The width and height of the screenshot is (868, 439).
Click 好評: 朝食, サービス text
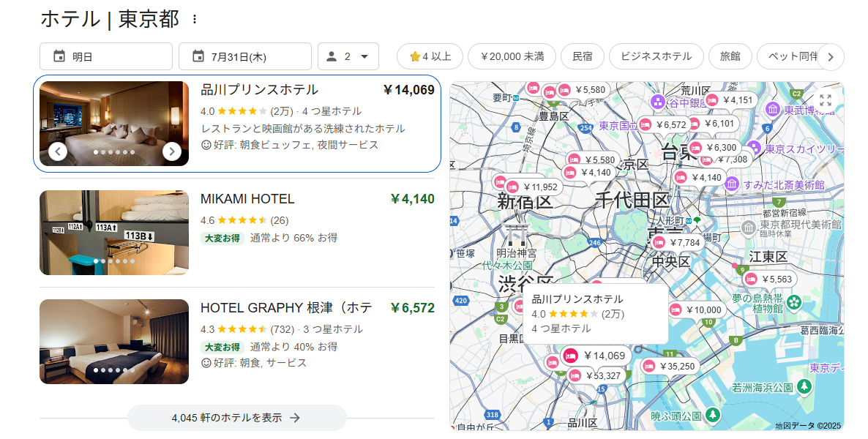coord(253,363)
